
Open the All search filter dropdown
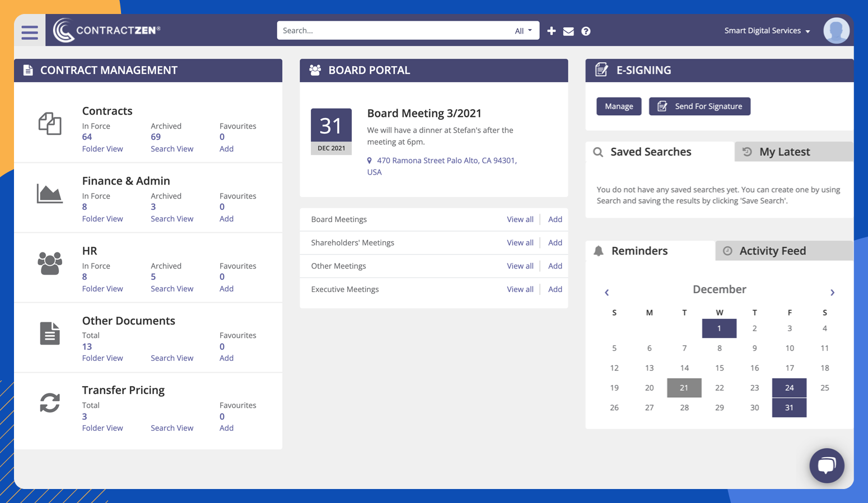522,30
